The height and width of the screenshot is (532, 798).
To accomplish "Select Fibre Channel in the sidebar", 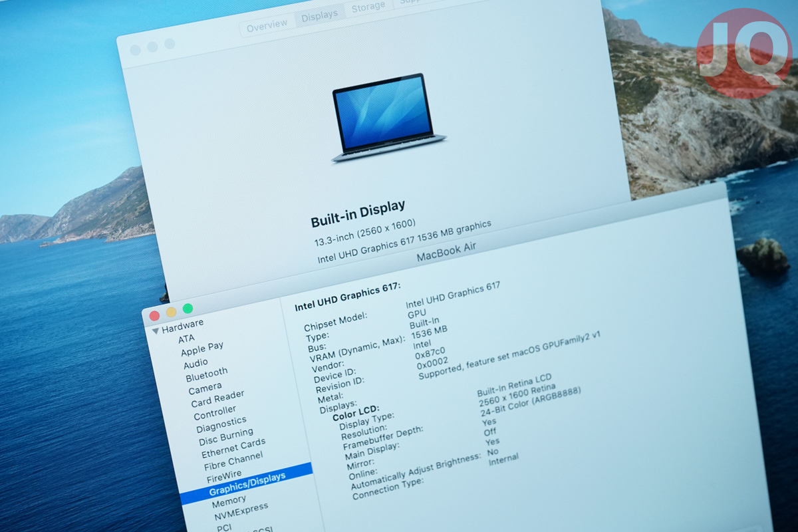I will tap(233, 462).
